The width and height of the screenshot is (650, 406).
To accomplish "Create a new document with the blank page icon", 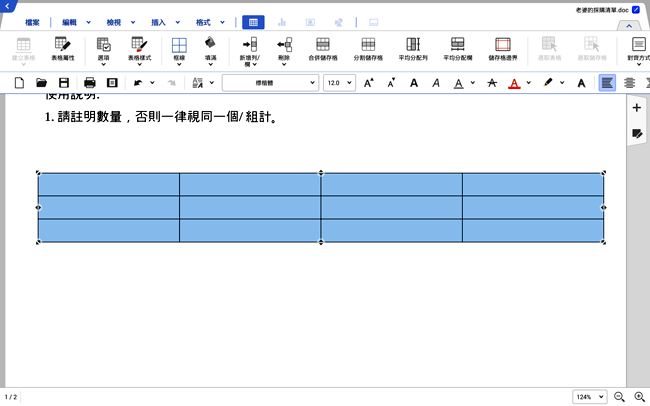I will [19, 83].
